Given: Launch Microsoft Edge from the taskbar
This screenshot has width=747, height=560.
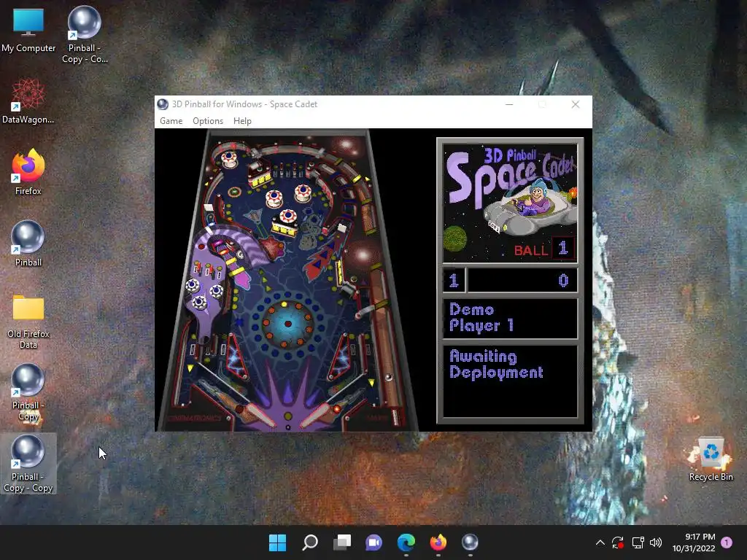Looking at the screenshot, I should point(406,542).
